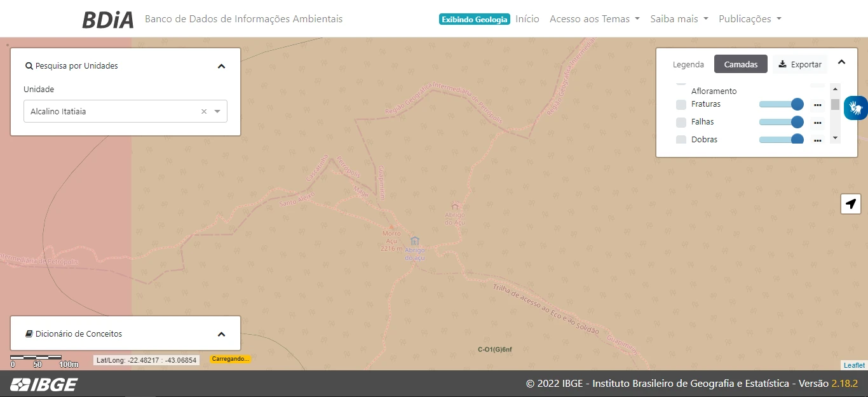Switch to the Legenda tab
Viewport: 868px width, 397px height.
[688, 64]
